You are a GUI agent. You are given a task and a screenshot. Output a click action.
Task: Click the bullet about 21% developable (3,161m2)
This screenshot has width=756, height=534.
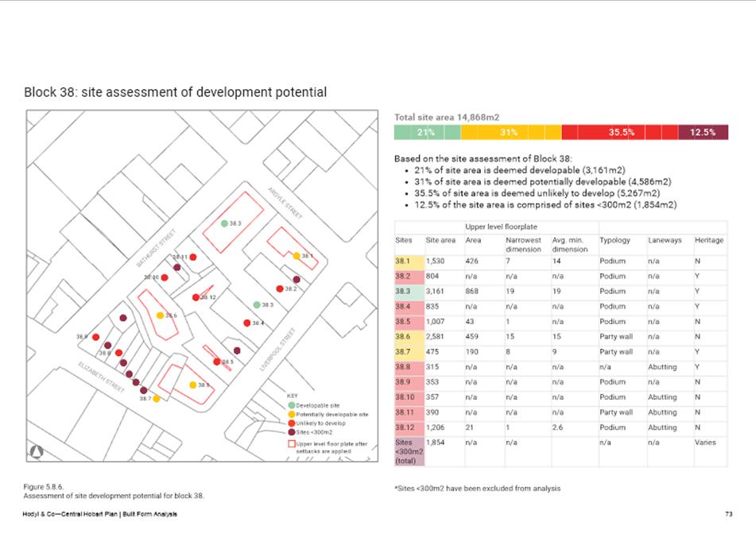(519, 170)
